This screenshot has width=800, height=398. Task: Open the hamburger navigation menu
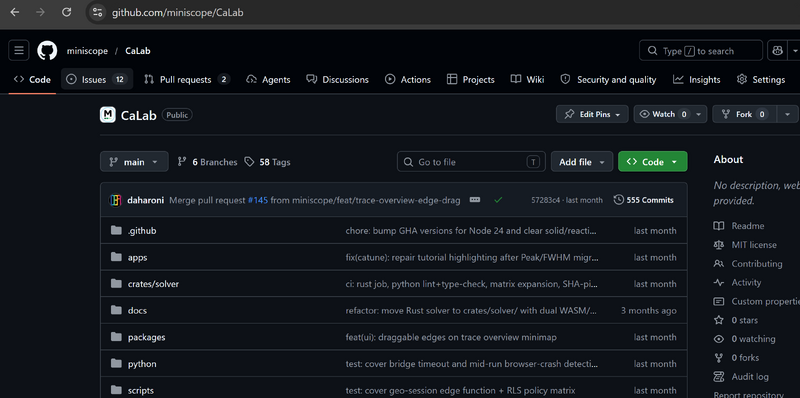pos(19,51)
